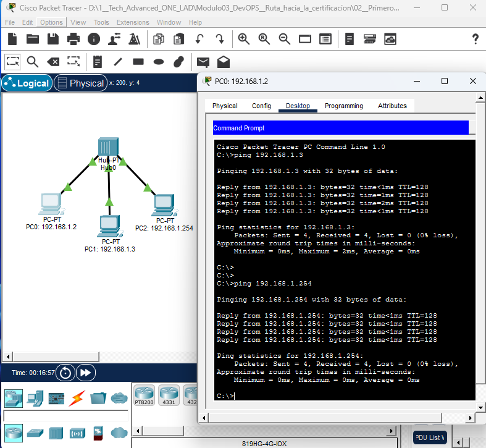Click the help question mark icon

pyautogui.click(x=475, y=39)
